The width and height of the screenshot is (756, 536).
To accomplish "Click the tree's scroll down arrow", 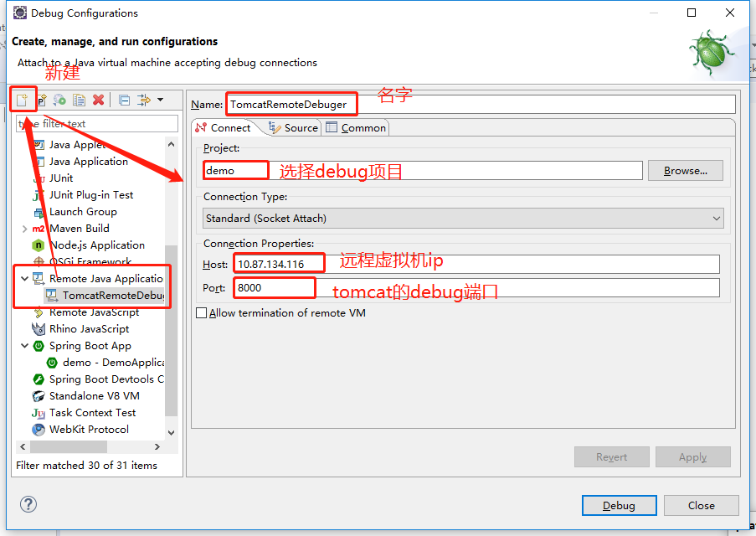I will (x=171, y=433).
